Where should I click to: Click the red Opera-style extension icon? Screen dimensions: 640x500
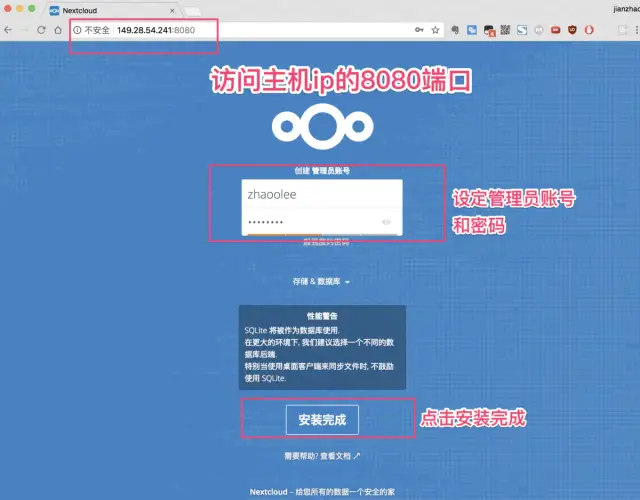(x=590, y=30)
